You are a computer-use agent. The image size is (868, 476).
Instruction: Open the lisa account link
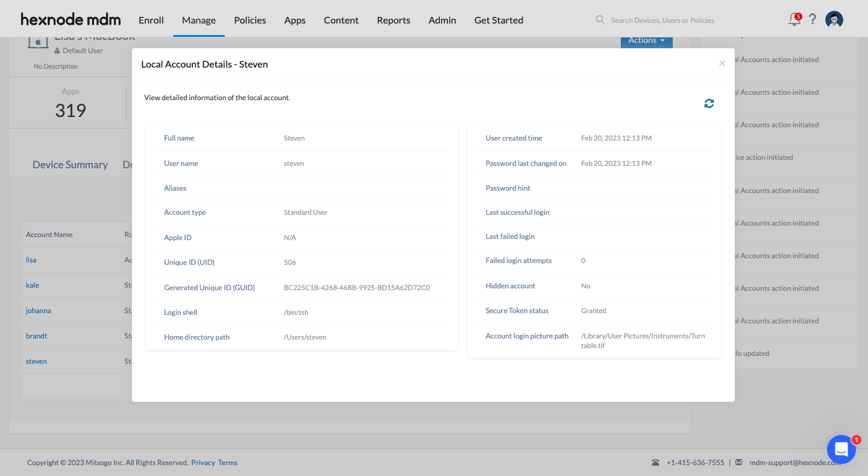(31, 260)
